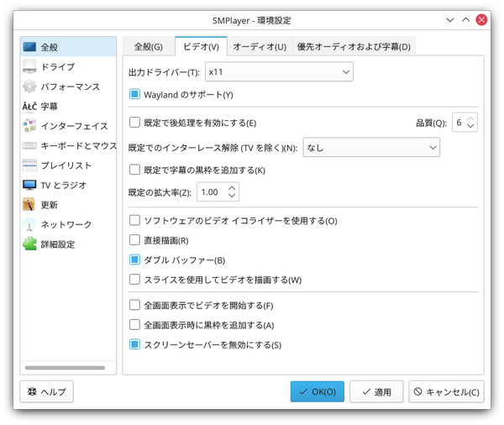Toggle スクリーンセーバーを無効にする checkbox
The image size is (504, 425).
(134, 344)
